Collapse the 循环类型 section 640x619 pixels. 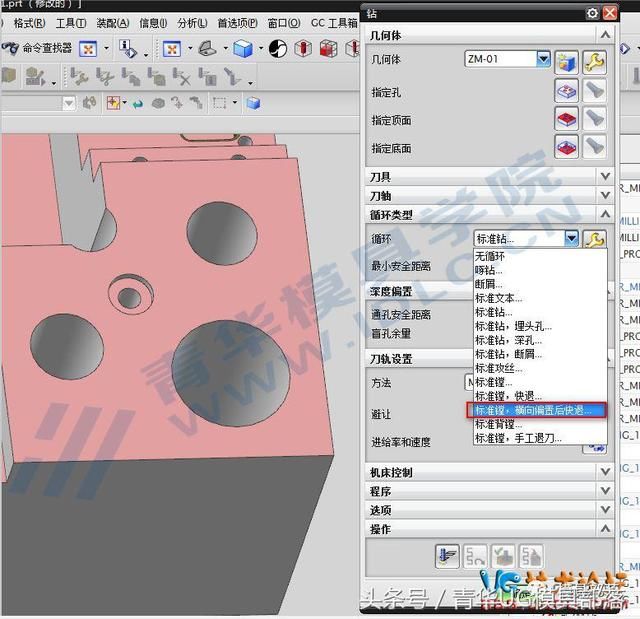pyautogui.click(x=605, y=214)
